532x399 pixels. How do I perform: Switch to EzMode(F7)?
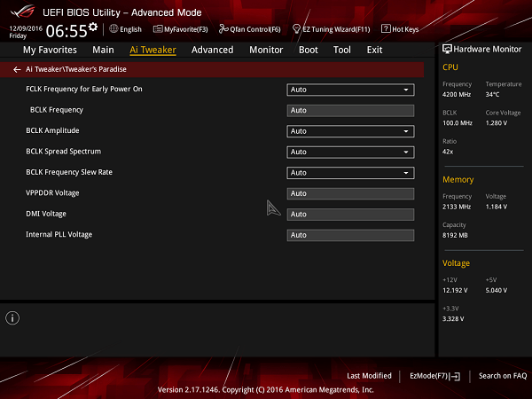(435, 376)
